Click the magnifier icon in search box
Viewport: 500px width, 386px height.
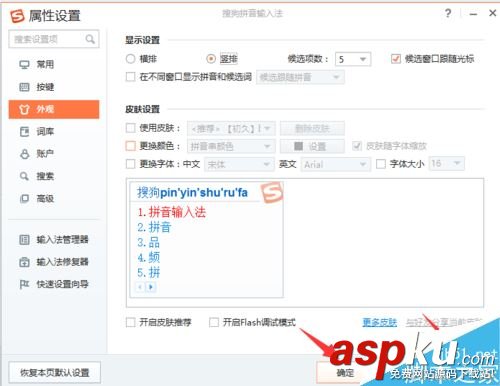tap(90, 39)
